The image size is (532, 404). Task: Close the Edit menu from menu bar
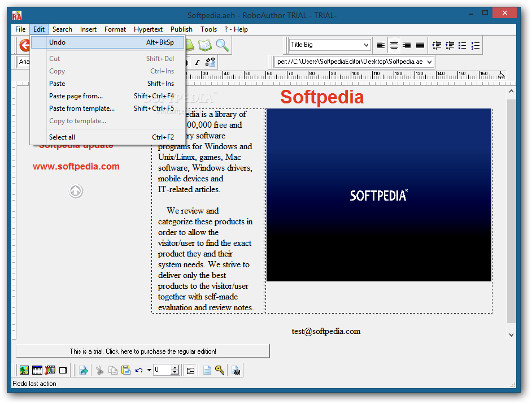pos(38,29)
